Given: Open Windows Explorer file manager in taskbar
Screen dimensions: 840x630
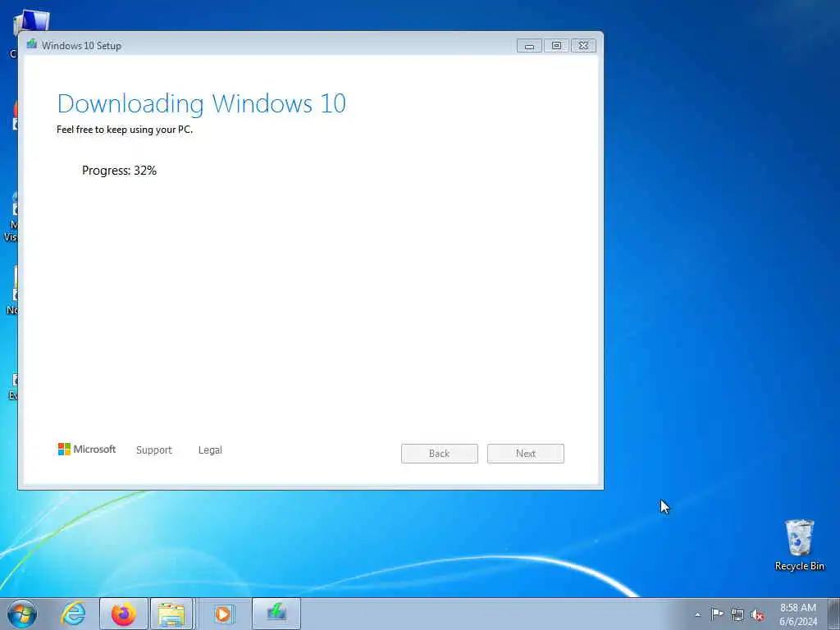Looking at the screenshot, I should (x=171, y=614).
